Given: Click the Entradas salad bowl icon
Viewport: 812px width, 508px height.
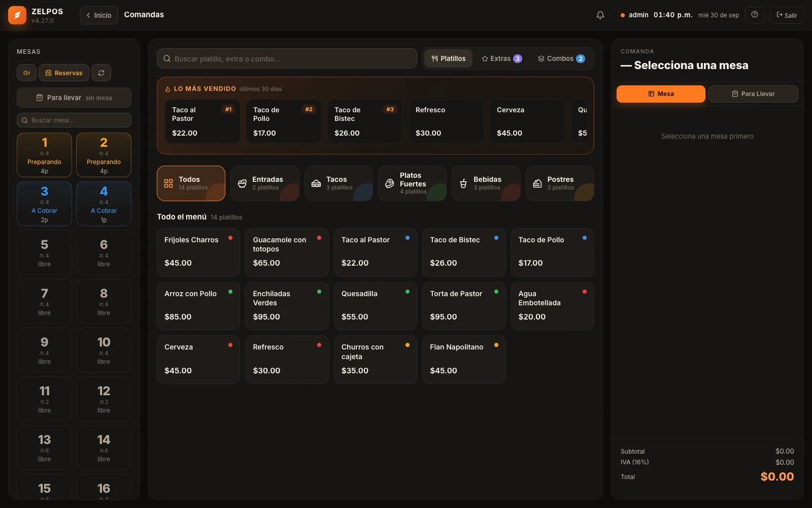Looking at the screenshot, I should 243,183.
